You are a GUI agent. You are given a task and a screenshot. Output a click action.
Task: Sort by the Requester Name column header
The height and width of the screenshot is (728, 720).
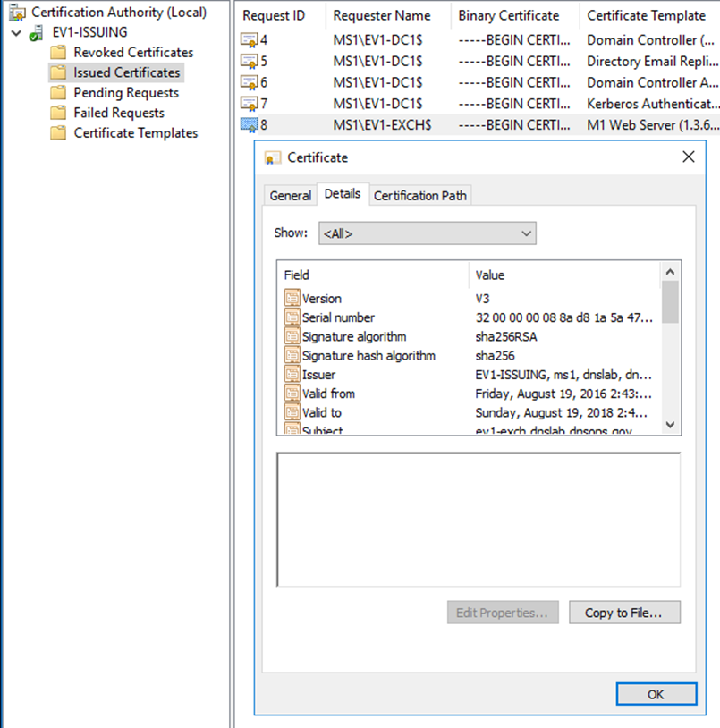pyautogui.click(x=381, y=16)
